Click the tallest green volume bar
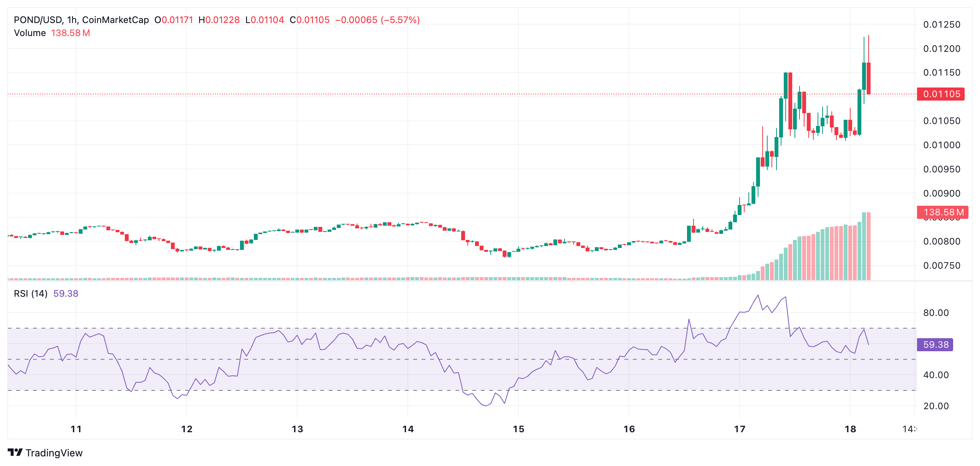The height and width of the screenshot is (466, 980). (864, 246)
